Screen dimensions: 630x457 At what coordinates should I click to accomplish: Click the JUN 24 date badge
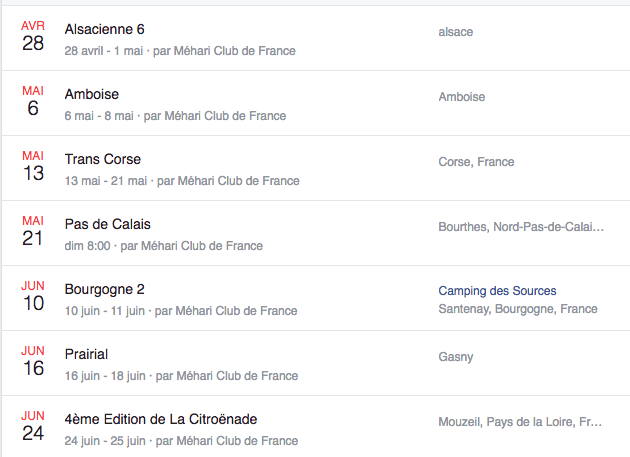[33, 427]
